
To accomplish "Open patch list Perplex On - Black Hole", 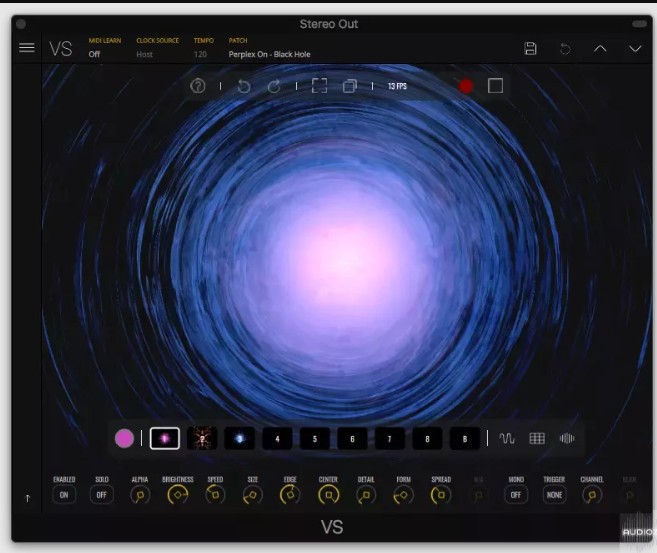I will [x=269, y=54].
